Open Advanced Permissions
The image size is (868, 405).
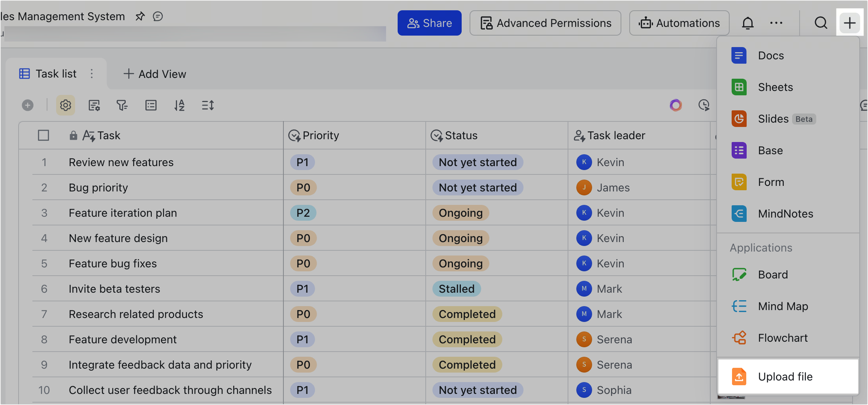click(x=545, y=23)
